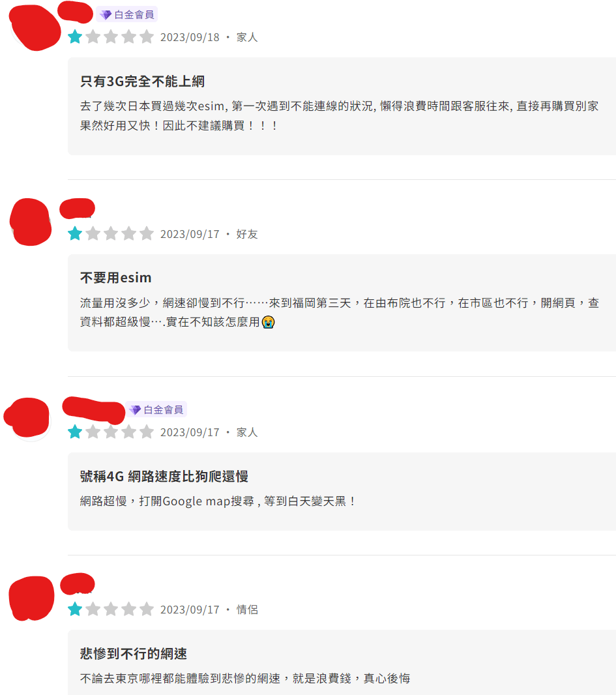Click the 家人 label on the first review

[x=247, y=37]
